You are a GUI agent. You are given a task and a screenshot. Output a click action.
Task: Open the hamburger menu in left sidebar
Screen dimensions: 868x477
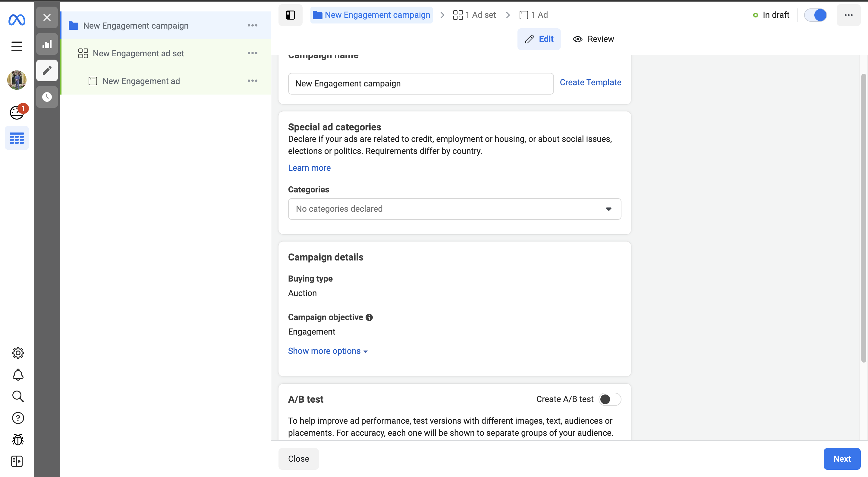(17, 46)
